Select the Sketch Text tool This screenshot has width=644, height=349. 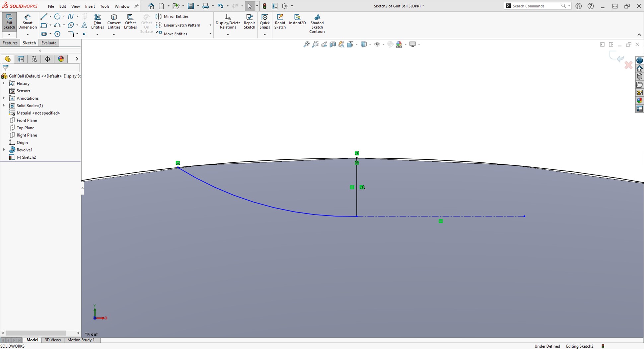pyautogui.click(x=84, y=25)
